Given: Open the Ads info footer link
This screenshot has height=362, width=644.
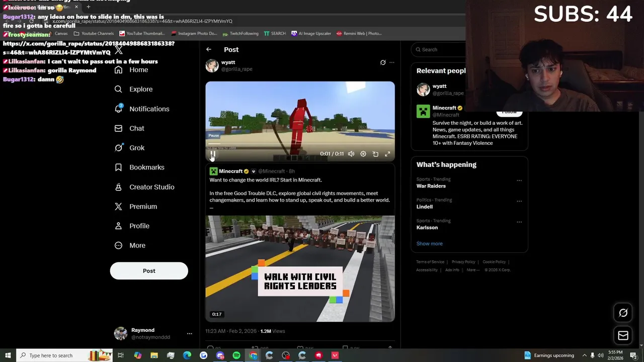Looking at the screenshot, I should [x=452, y=270].
